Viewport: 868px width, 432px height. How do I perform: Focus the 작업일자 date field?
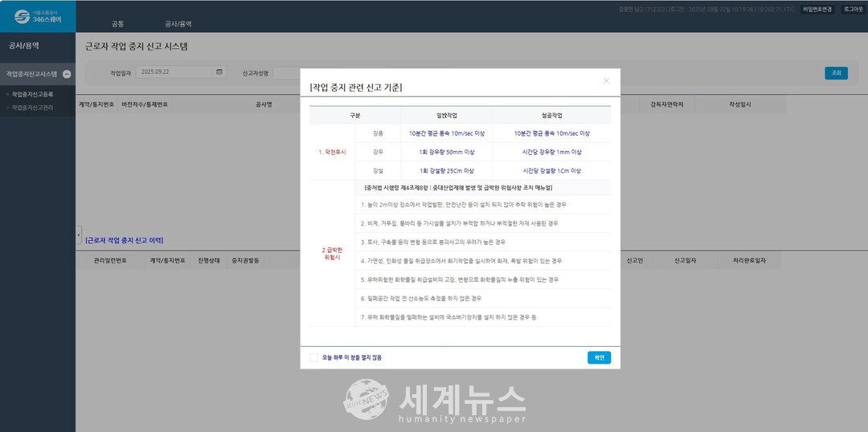173,72
